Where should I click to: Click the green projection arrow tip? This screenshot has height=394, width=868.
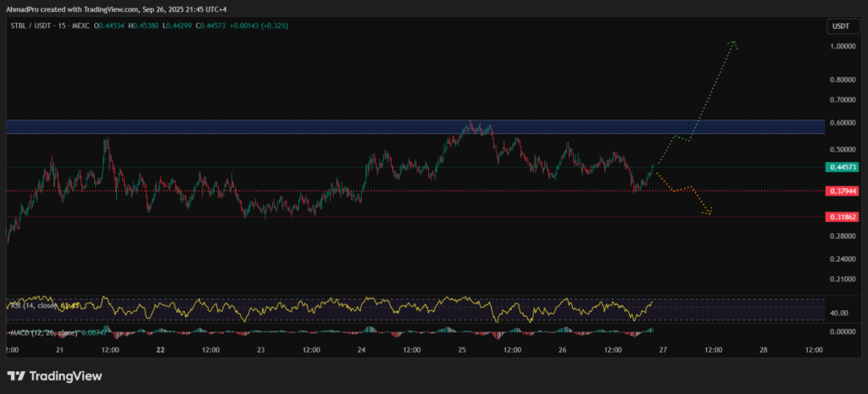coord(733,42)
